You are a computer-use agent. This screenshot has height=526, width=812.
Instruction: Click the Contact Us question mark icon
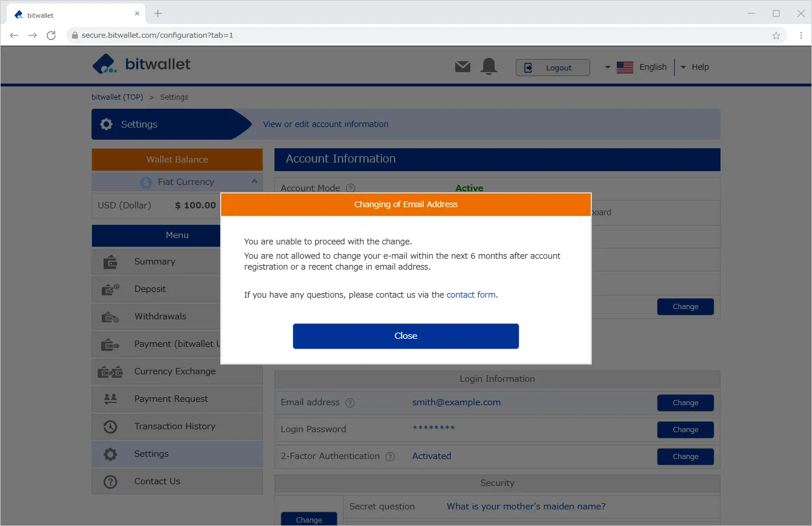click(110, 482)
